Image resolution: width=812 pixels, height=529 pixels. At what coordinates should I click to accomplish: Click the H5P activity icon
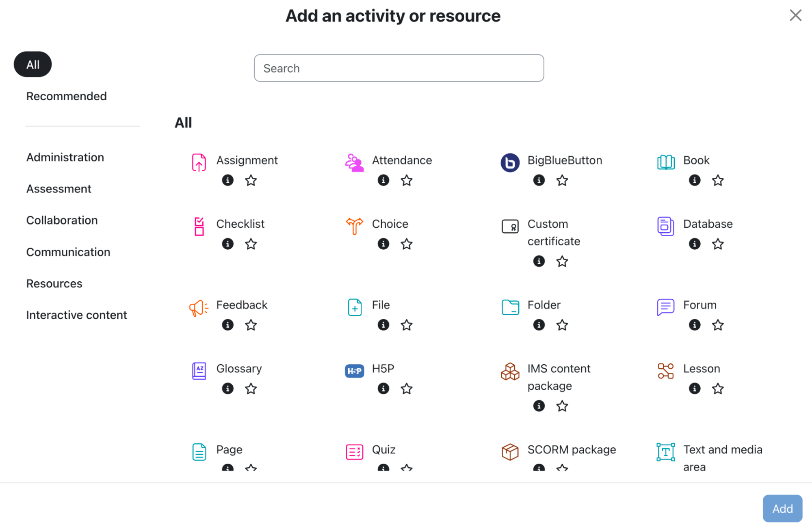(354, 371)
